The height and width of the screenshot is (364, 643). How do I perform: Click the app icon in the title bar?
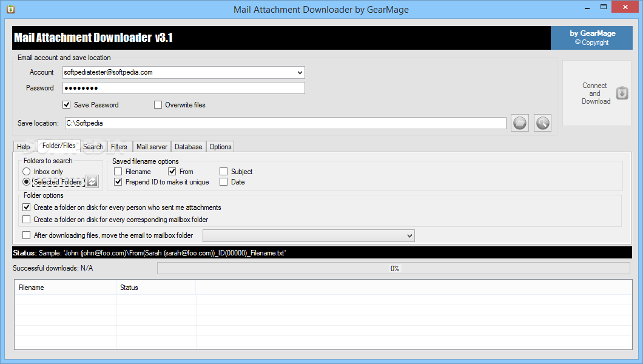coord(11,9)
